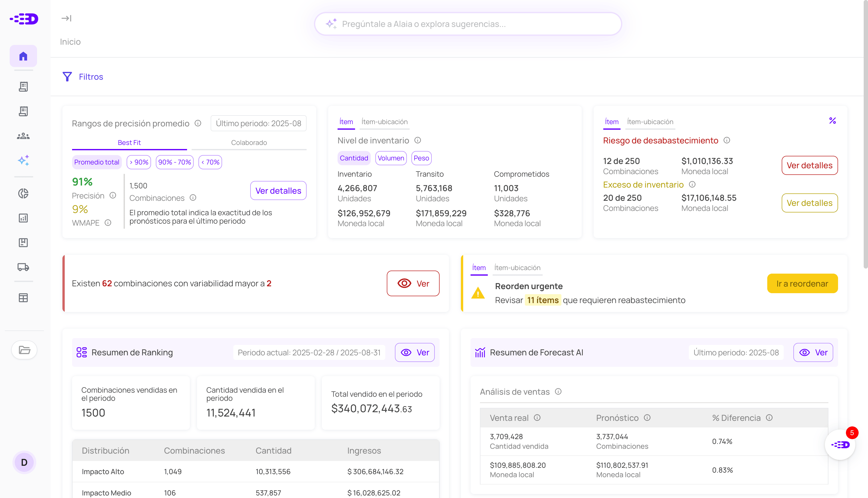Select the Peso inventory chip
The height and width of the screenshot is (498, 868).
pos(421,158)
